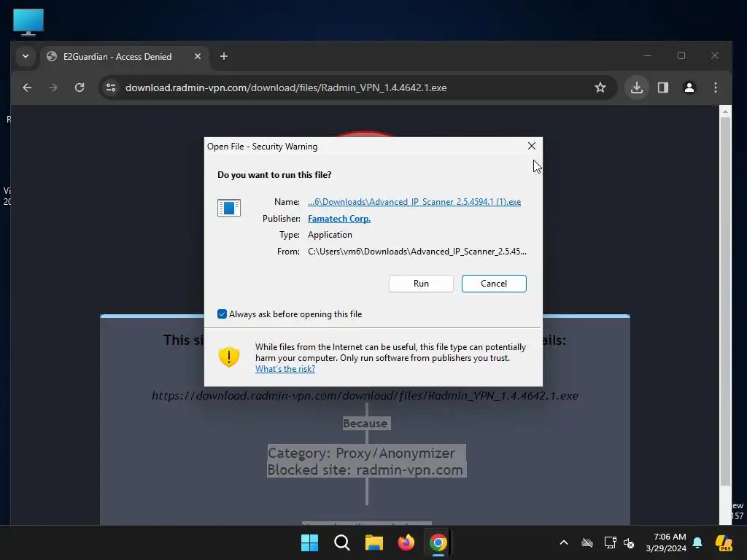This screenshot has width=747, height=560.
Task: Go back in Chrome browser
Action: (x=27, y=87)
